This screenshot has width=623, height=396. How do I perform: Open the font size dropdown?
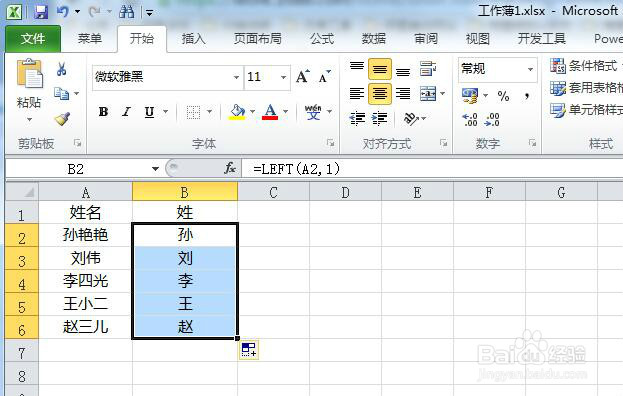(283, 77)
